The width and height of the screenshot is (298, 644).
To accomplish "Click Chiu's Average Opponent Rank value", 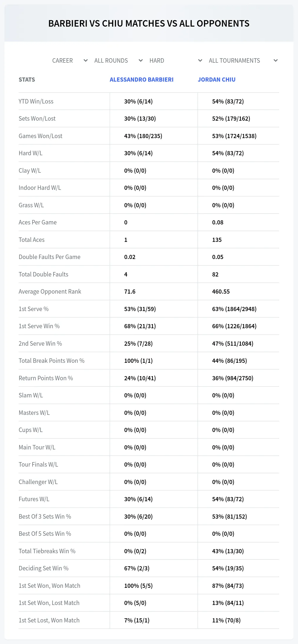I will coord(221,292).
